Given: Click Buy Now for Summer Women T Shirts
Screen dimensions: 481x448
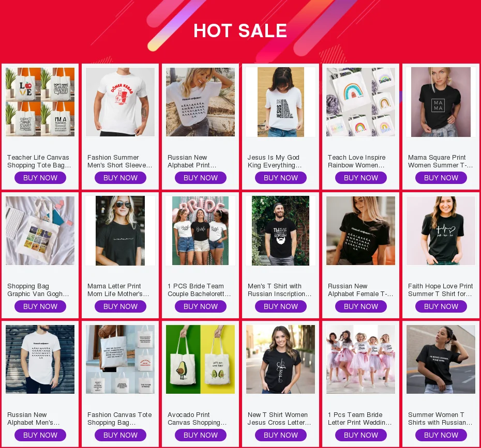Looking at the screenshot, I should coord(441,435).
